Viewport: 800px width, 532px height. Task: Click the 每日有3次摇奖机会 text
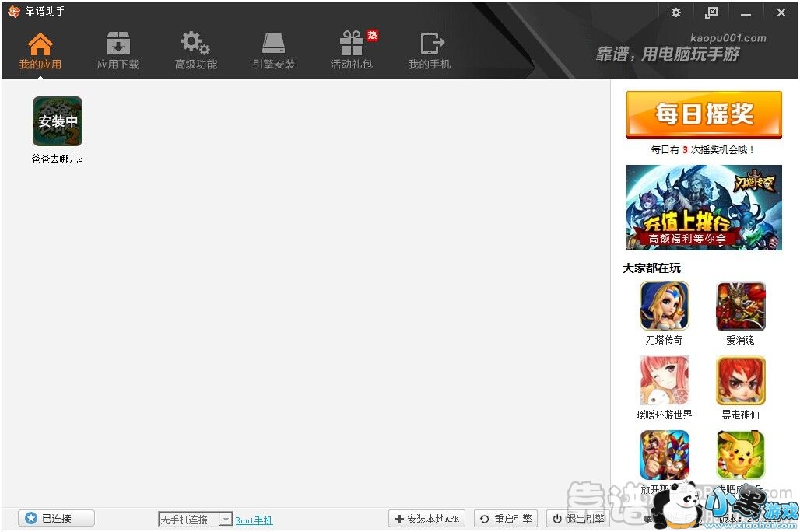[703, 150]
